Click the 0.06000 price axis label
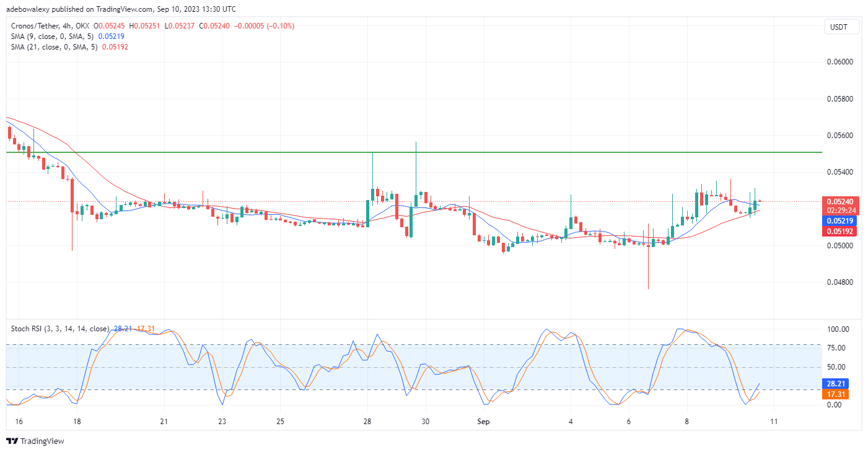This screenshot has width=868, height=452. [841, 62]
